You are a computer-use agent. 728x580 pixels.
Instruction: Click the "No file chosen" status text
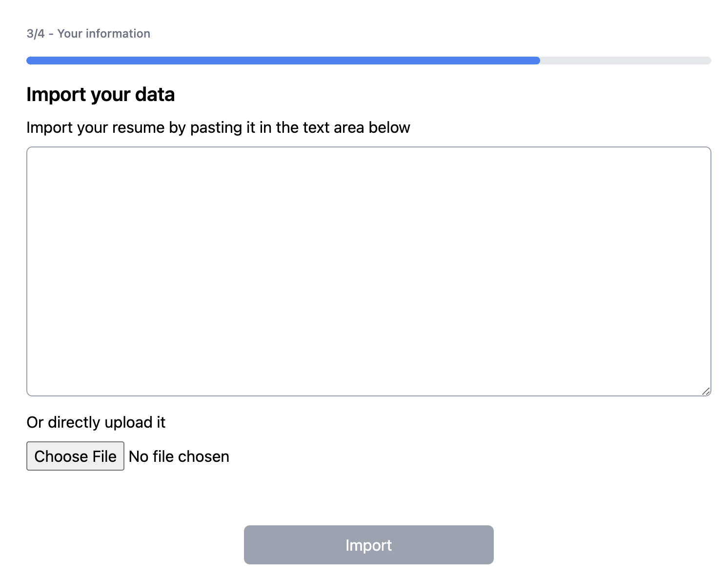pyautogui.click(x=179, y=456)
